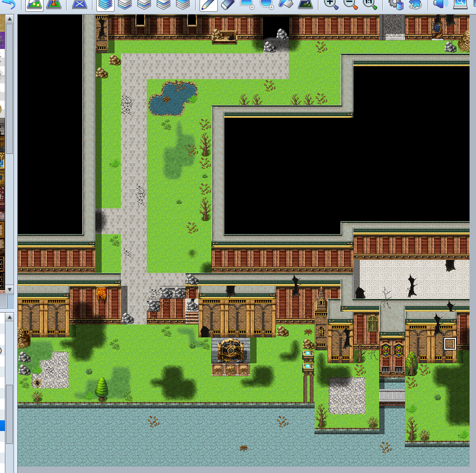Image resolution: width=476 pixels, height=473 pixels.
Task: Open the Sound Test speaker icon
Action: pyautogui.click(x=441, y=4)
